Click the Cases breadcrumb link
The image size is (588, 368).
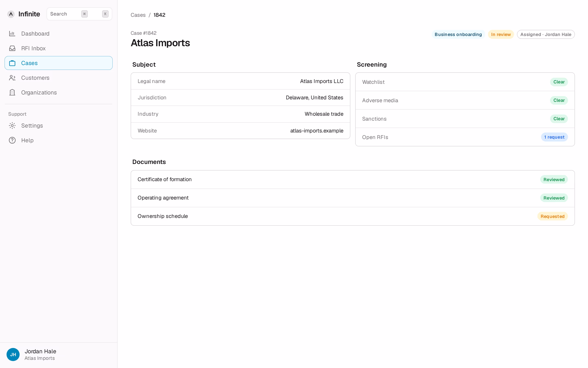[138, 15]
